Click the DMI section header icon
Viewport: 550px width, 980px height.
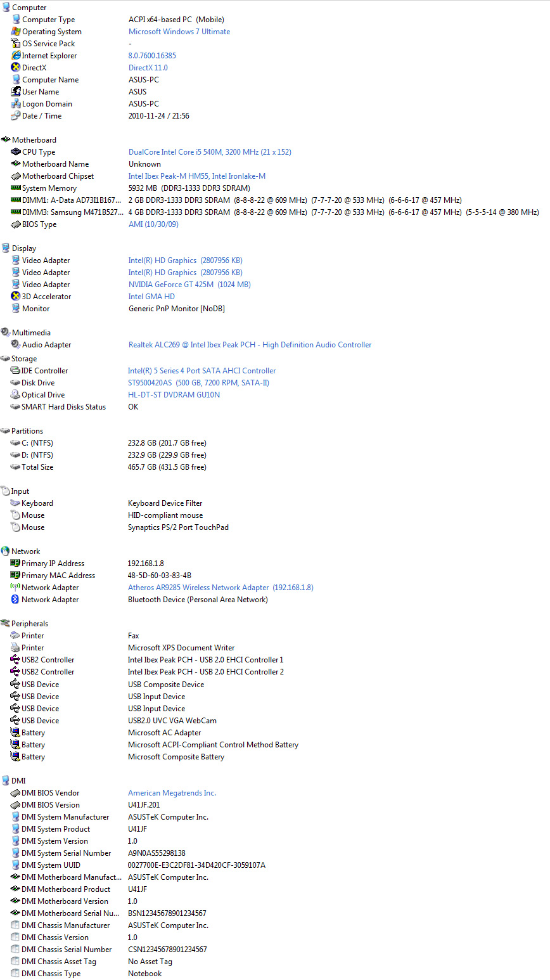(6, 781)
